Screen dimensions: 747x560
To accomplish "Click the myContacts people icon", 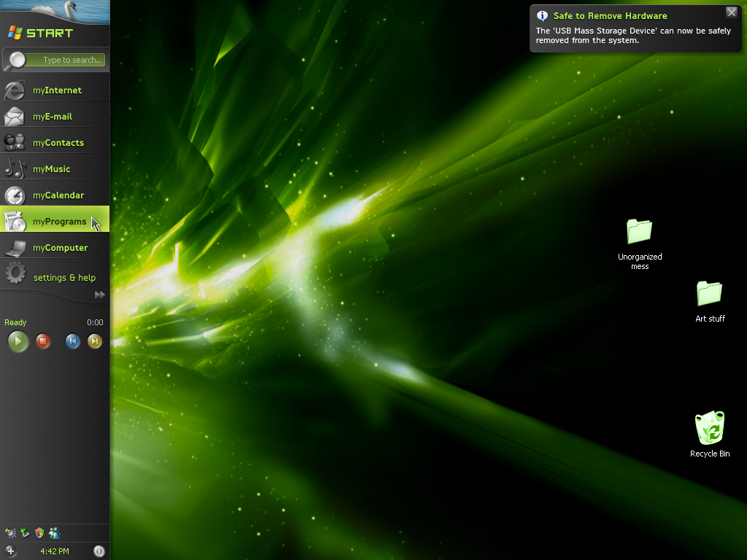I will [x=15, y=142].
